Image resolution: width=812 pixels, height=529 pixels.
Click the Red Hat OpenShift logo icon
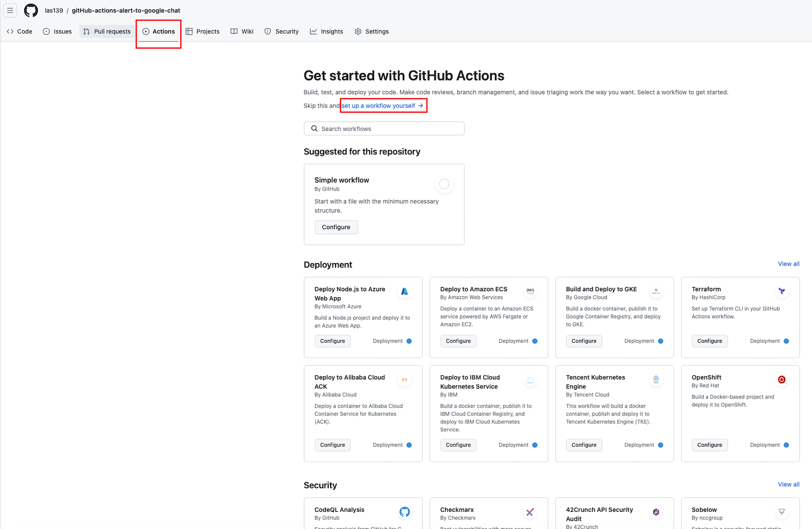(782, 379)
